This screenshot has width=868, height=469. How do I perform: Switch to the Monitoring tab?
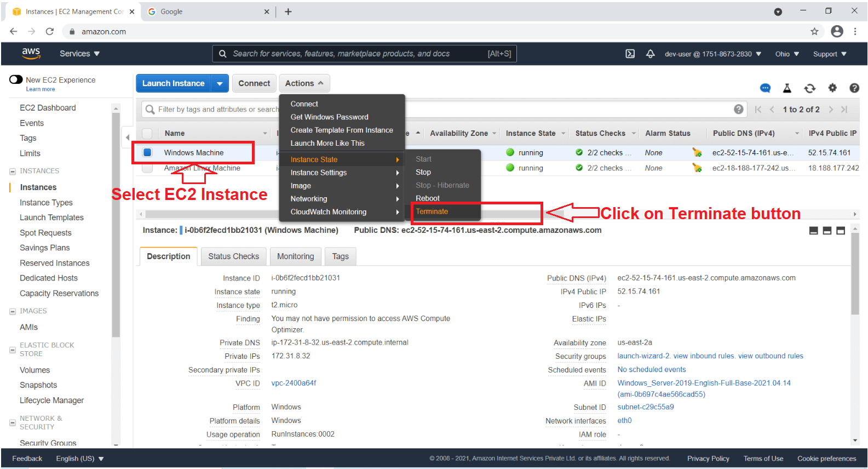pos(295,256)
